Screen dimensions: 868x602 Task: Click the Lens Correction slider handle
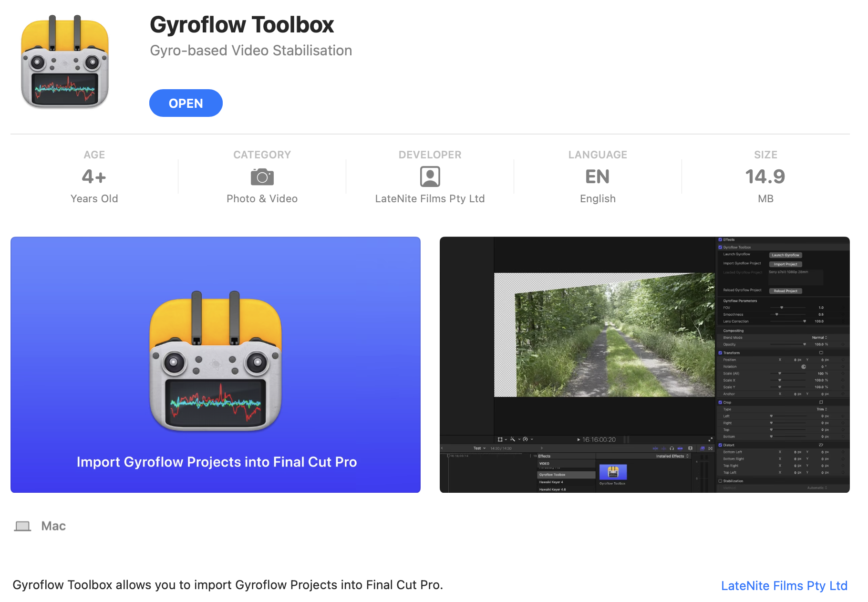pyautogui.click(x=805, y=322)
